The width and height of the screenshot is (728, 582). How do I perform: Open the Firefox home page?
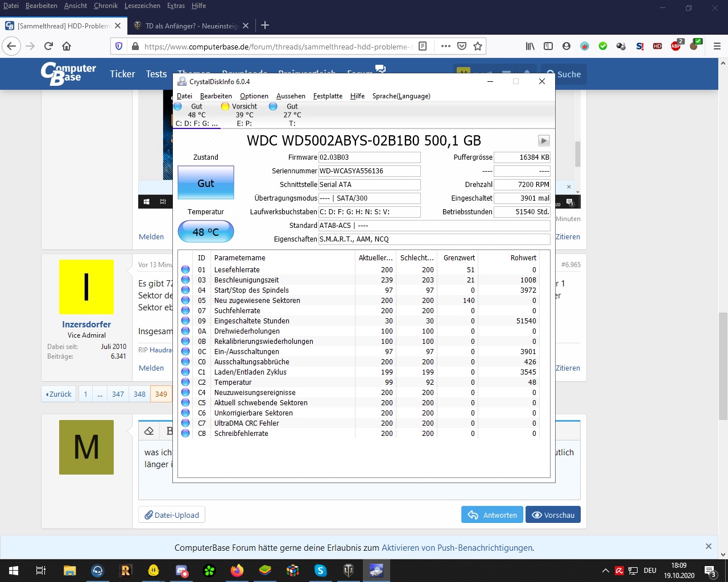click(x=67, y=46)
